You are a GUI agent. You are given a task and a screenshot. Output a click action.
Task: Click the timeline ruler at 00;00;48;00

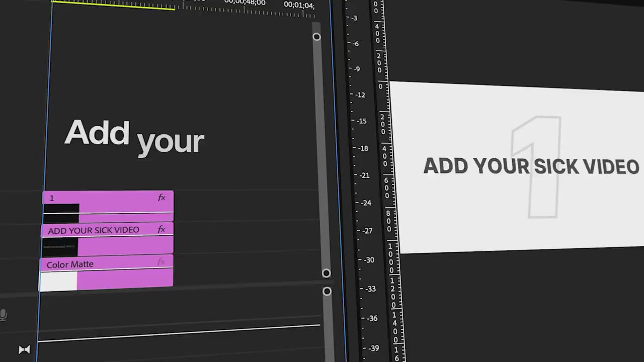[x=245, y=3]
